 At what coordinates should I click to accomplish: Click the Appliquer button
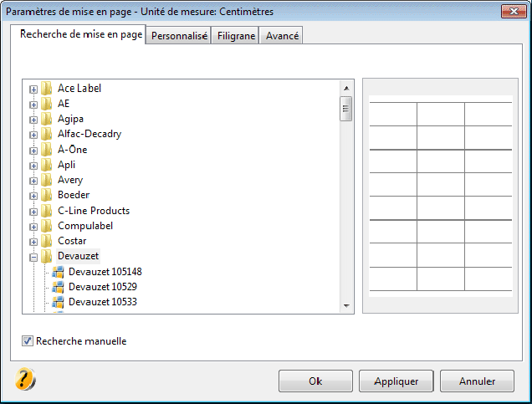(396, 381)
